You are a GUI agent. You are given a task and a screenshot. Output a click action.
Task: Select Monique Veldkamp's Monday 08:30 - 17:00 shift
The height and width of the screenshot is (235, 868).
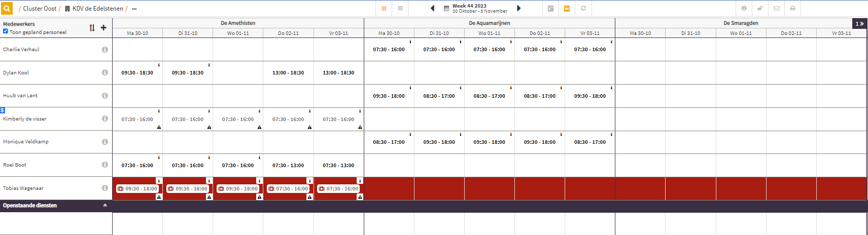coord(389,142)
